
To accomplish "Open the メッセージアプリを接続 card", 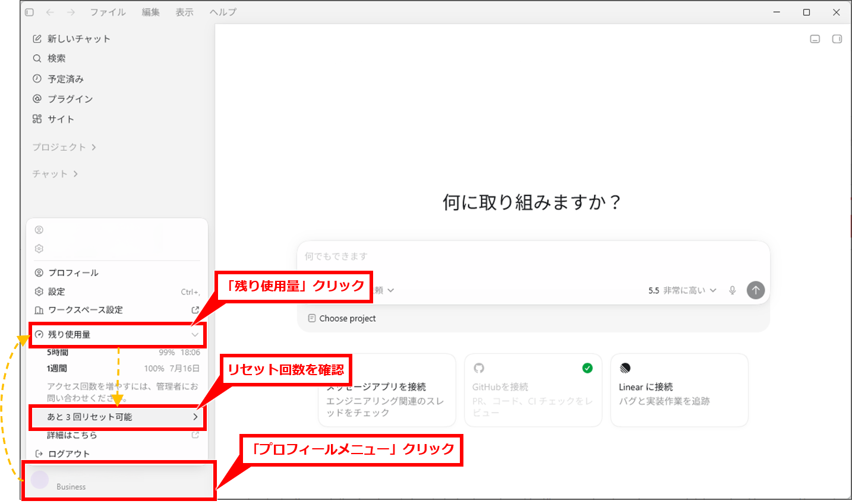I will 387,390.
